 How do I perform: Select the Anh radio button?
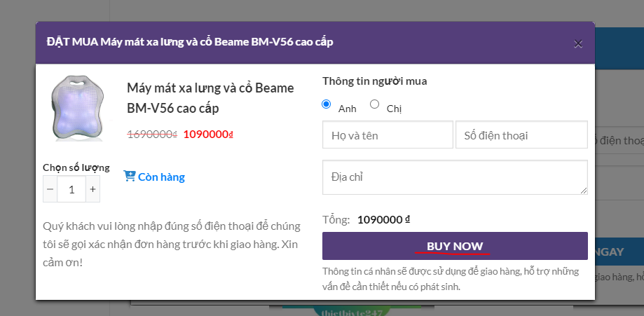coord(327,104)
